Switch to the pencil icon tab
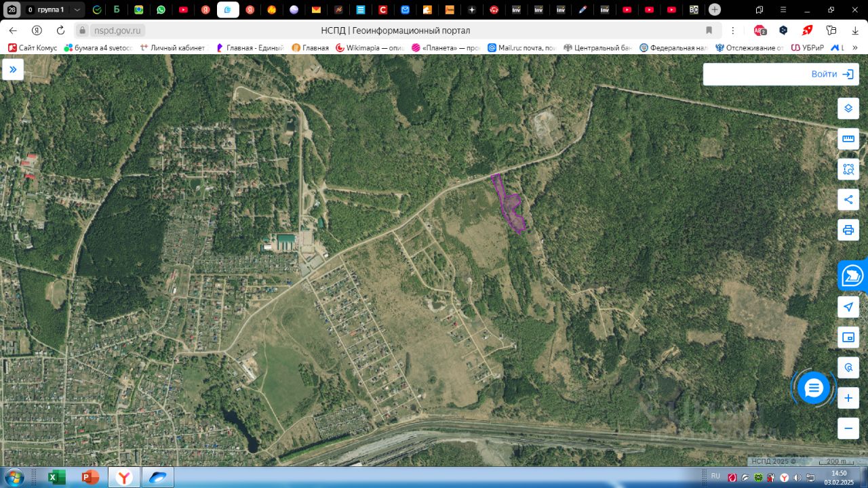The height and width of the screenshot is (488, 868). point(583,10)
